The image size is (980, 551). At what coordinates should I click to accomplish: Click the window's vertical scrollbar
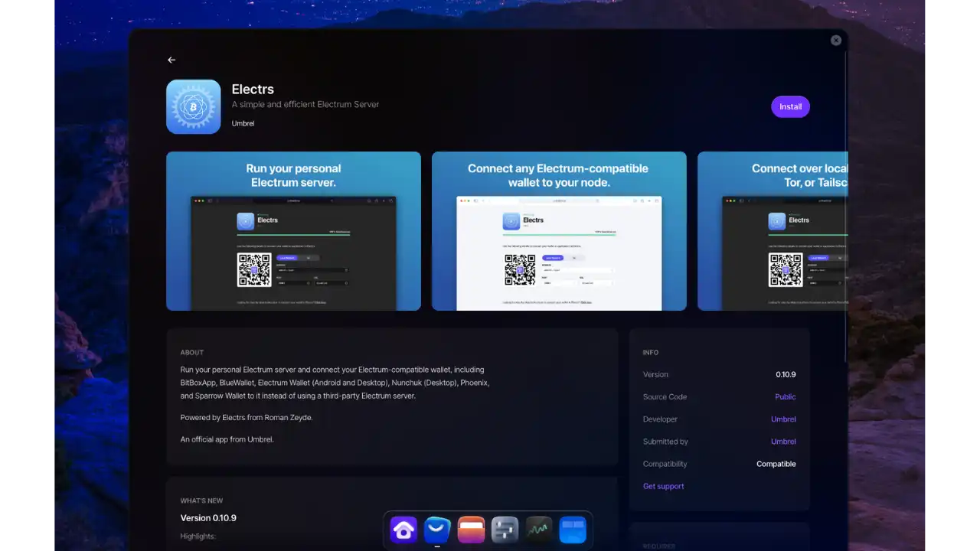tap(845, 207)
